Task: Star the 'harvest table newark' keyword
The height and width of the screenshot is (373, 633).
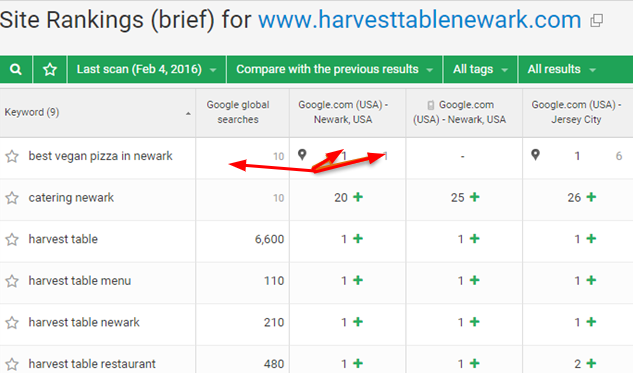Action: coord(12,323)
